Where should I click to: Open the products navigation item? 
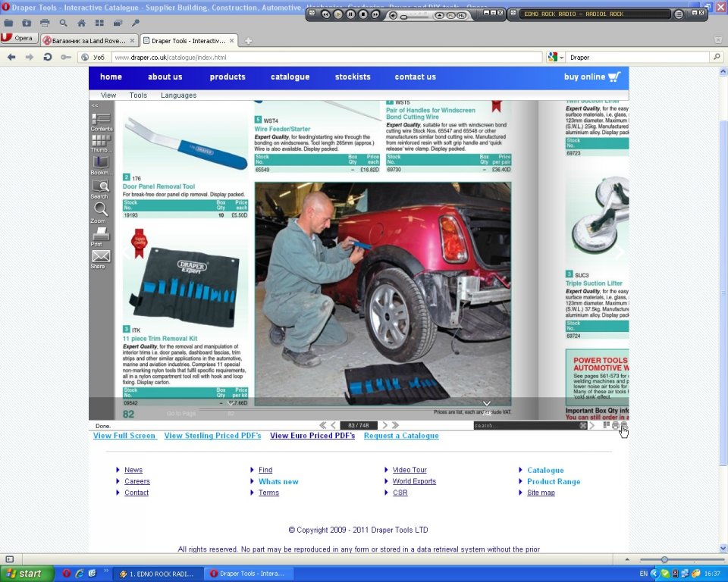point(227,77)
